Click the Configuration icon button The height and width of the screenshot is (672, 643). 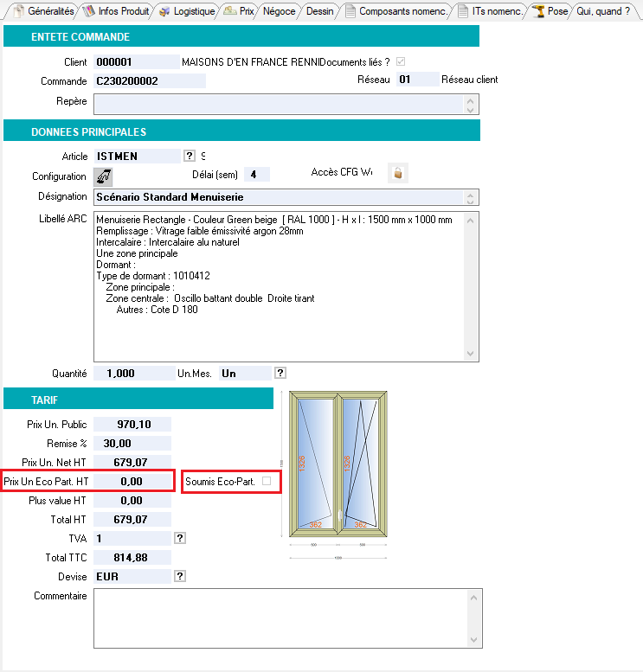point(104,176)
